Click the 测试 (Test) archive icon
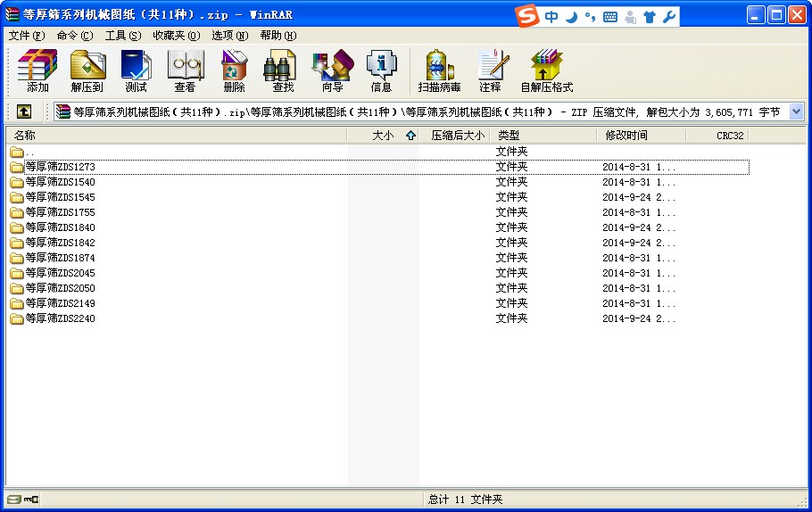Viewport: 812px width, 512px height. [136, 71]
